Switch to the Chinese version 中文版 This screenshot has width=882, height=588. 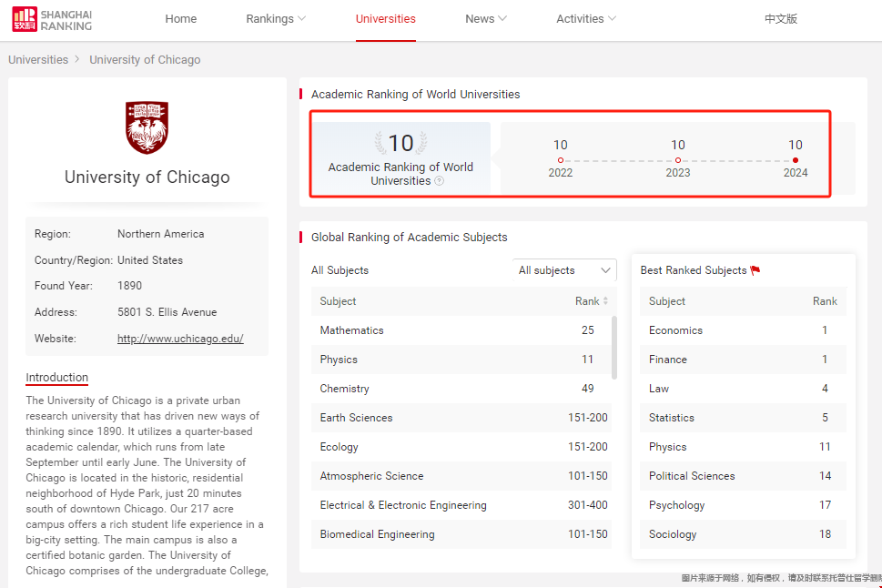(x=781, y=18)
